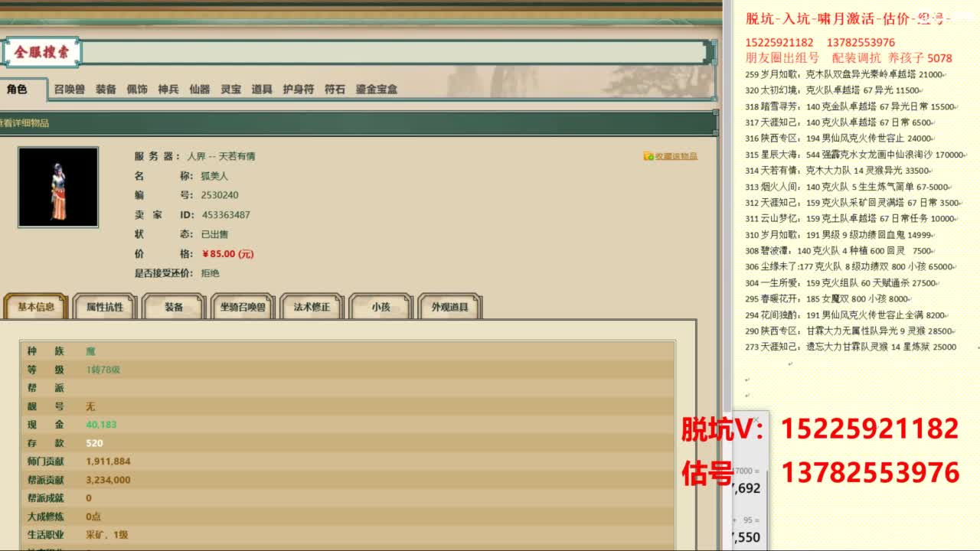
Task: Open the 鎏金宝盒 category tab
Action: pos(377,90)
